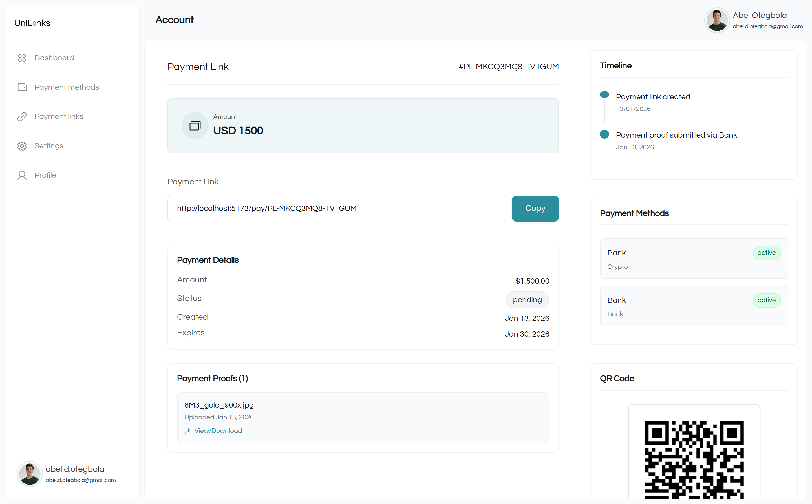This screenshot has height=504, width=812.
Task: Click the Dashboard grid icon
Action: [x=22, y=58]
